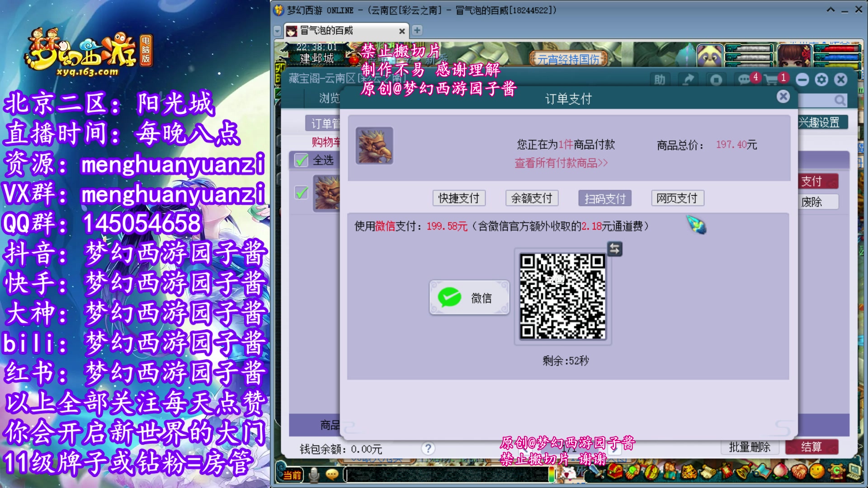
Task: Click the magnifier search icon
Action: tap(840, 100)
